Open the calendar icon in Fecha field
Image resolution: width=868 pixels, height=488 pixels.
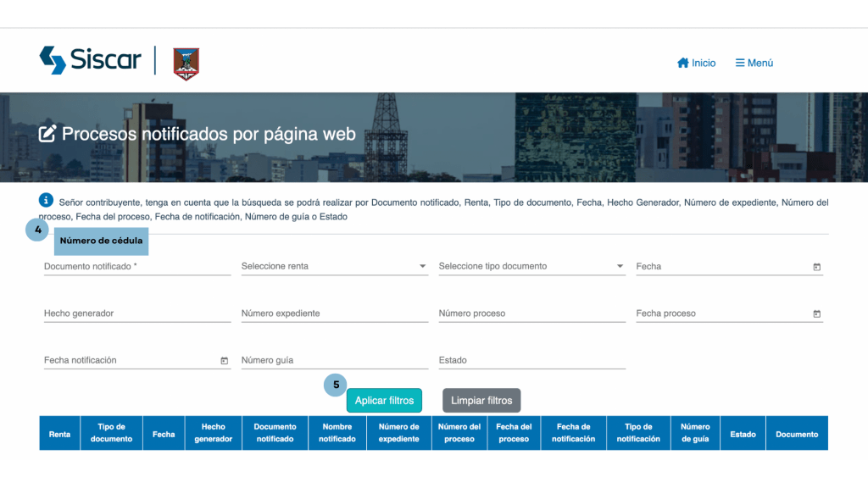click(817, 267)
